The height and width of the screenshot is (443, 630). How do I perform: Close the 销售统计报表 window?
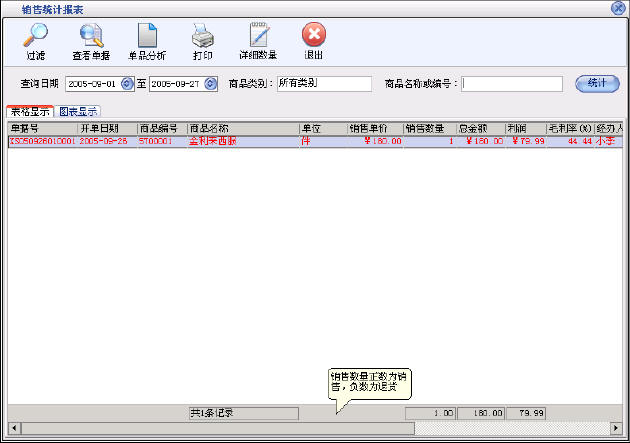(618, 8)
